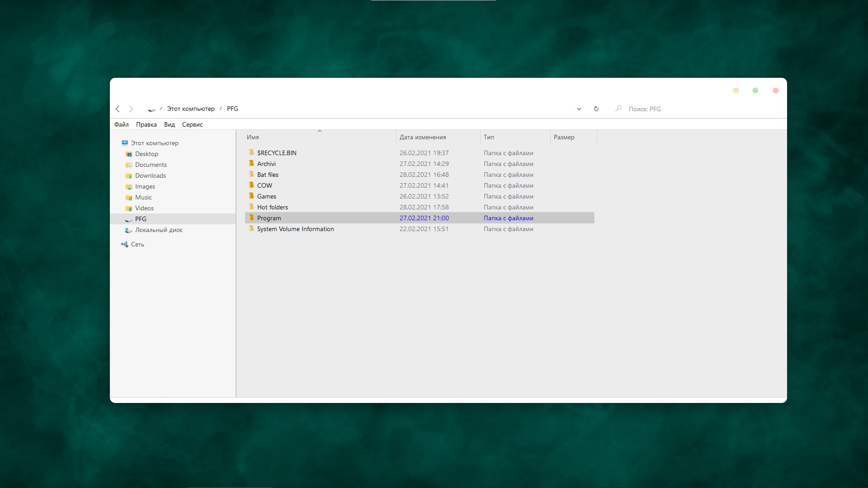This screenshot has height=488, width=868.
Task: Select the Program folder name
Action: coord(269,218)
